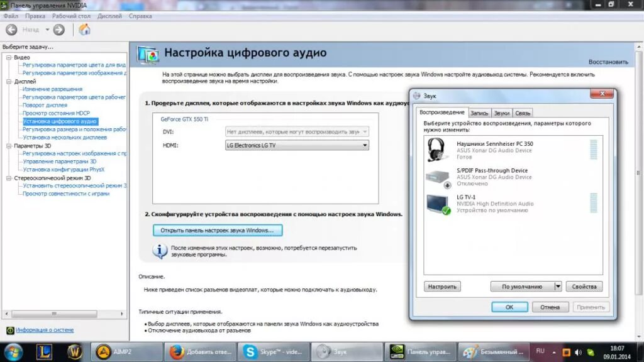Select Изменение разрешения task
Screen dimensions: 644x362
53,89
